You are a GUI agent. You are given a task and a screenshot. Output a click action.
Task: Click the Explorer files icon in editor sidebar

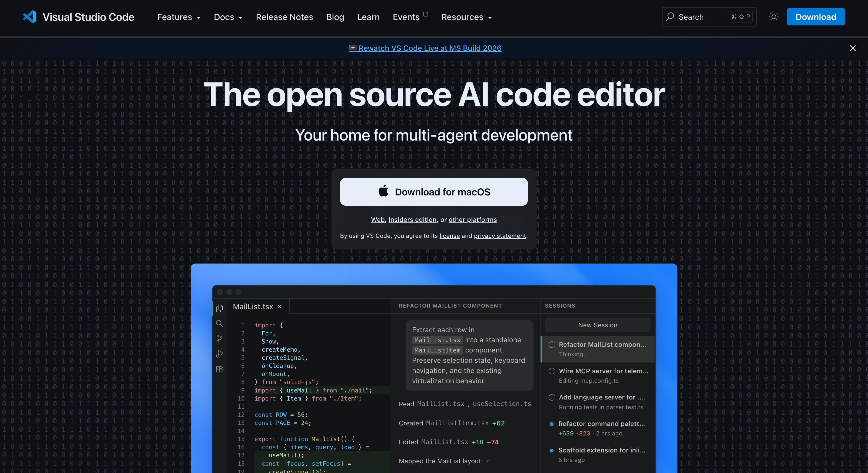click(219, 308)
